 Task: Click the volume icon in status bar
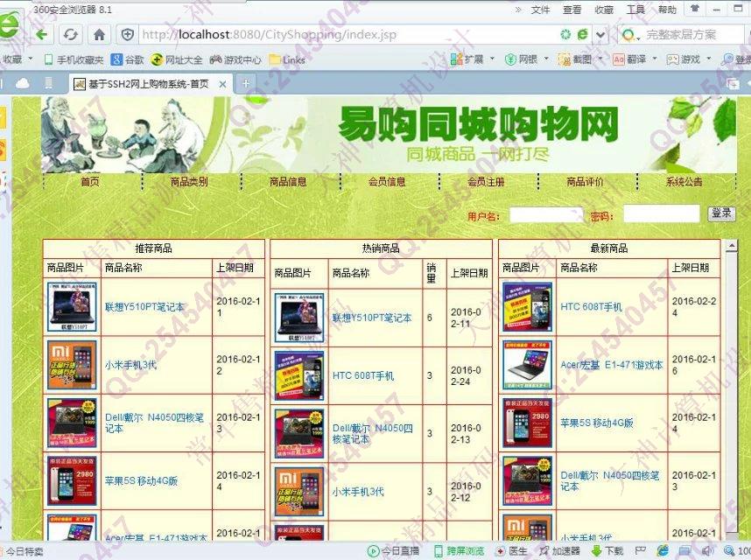[x=707, y=551]
